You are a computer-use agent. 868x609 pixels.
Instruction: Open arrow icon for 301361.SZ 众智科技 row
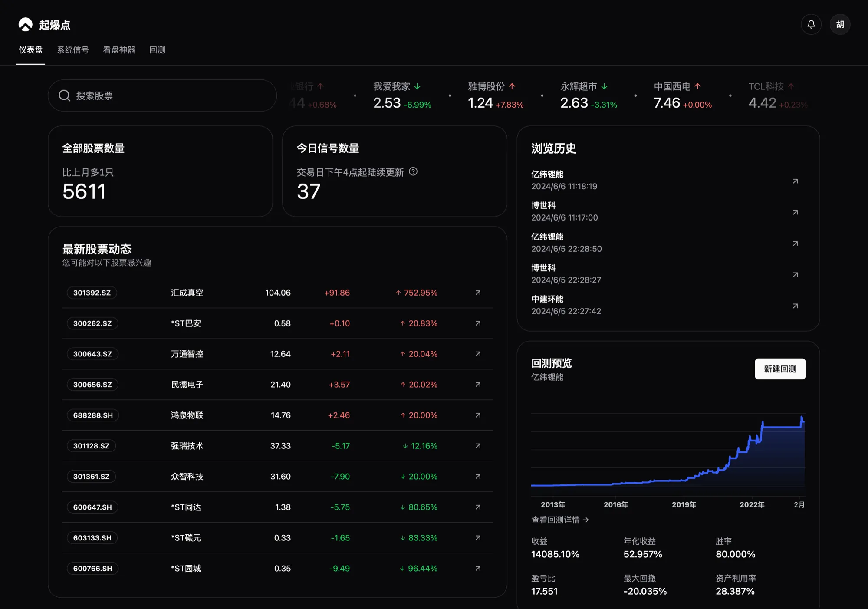[478, 477]
